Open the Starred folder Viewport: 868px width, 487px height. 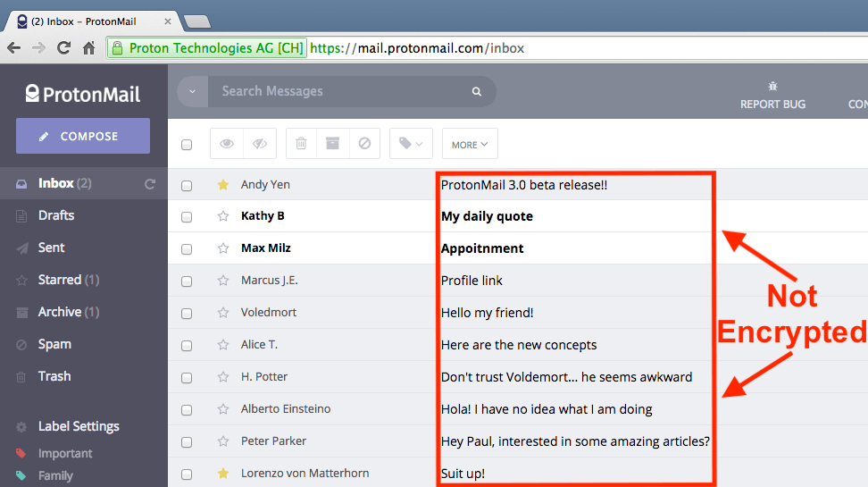click(x=69, y=280)
